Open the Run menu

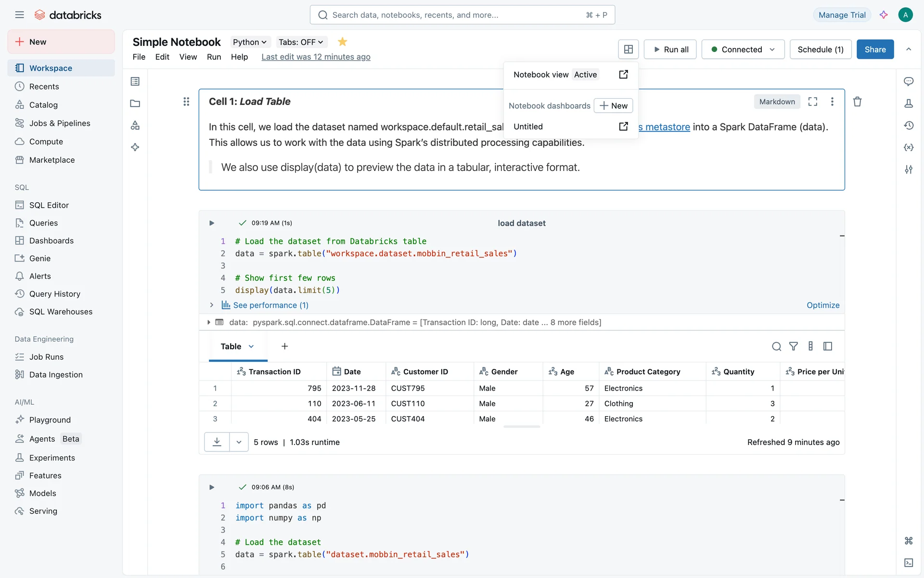click(x=214, y=57)
